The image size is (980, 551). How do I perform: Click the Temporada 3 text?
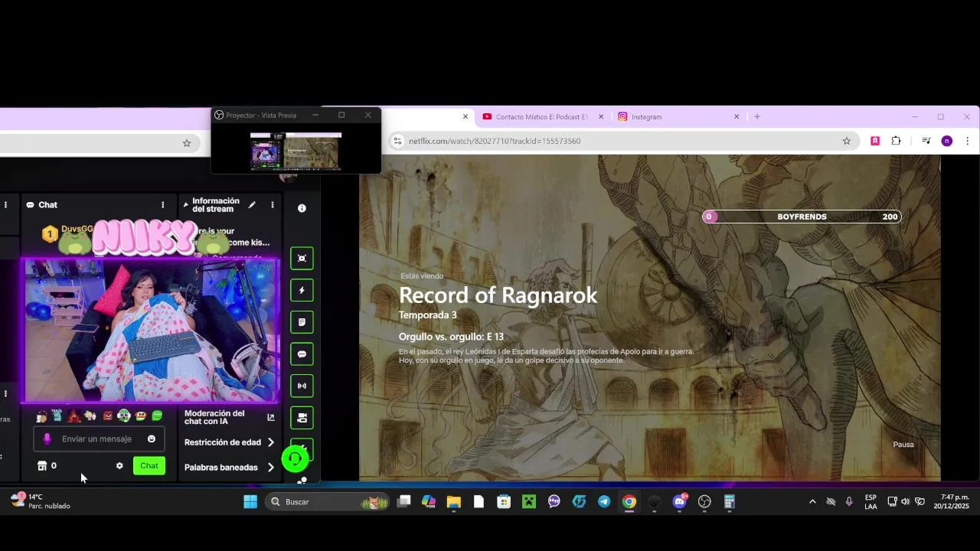[x=427, y=315]
